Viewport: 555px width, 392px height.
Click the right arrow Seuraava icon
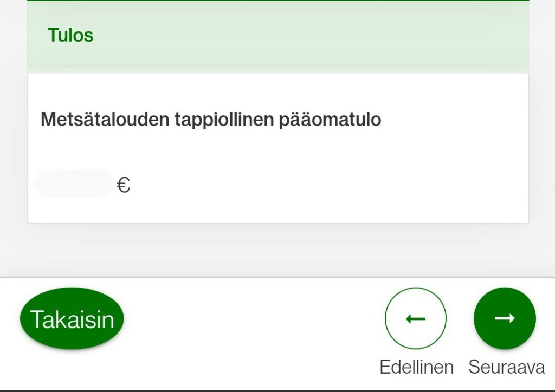505,318
